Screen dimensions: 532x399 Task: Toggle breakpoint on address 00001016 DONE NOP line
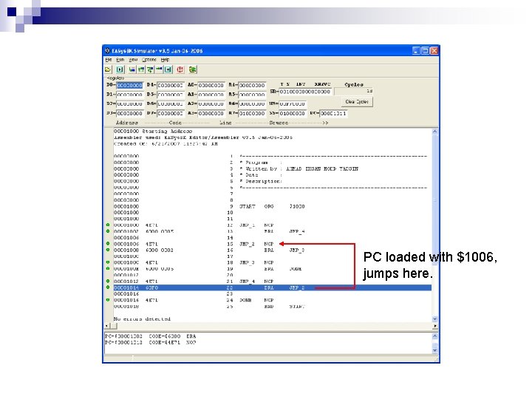(x=108, y=300)
